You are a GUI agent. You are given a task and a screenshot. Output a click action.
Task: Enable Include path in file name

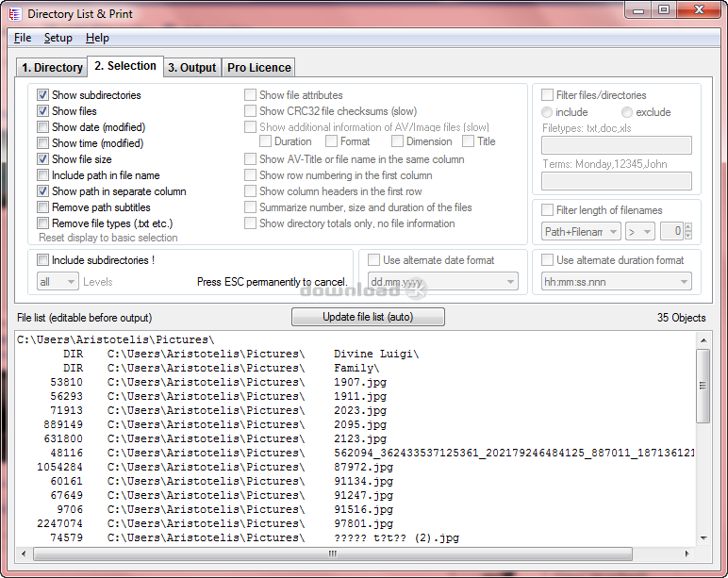[x=42, y=175]
